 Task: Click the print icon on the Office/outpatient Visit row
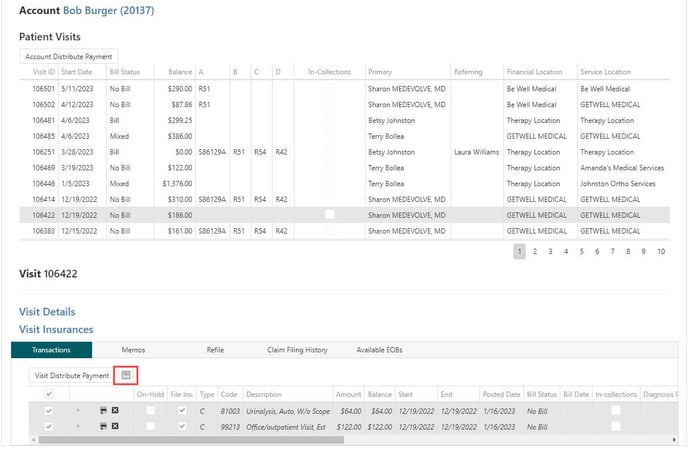(x=102, y=426)
